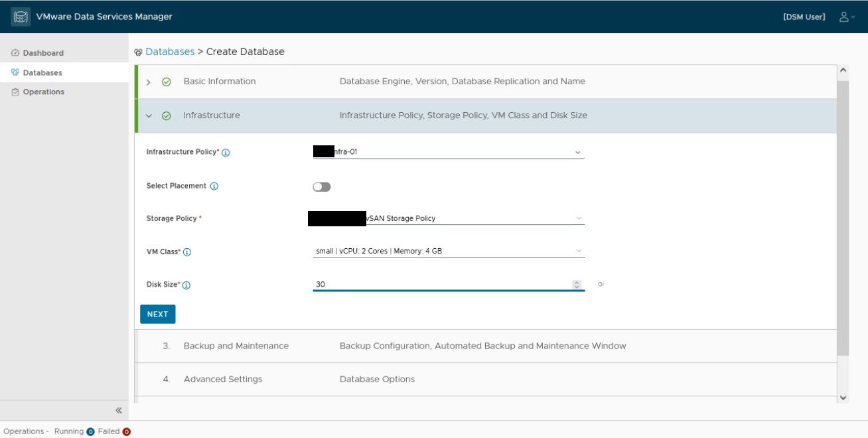This screenshot has width=868, height=438.
Task: Show info tooltip for Infrastructure Policy
Action: pyautogui.click(x=226, y=153)
